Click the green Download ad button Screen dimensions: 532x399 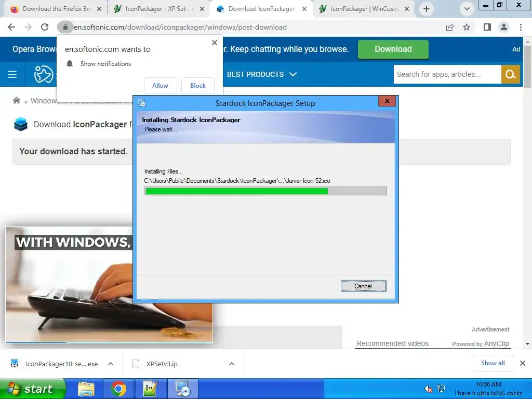(x=393, y=49)
